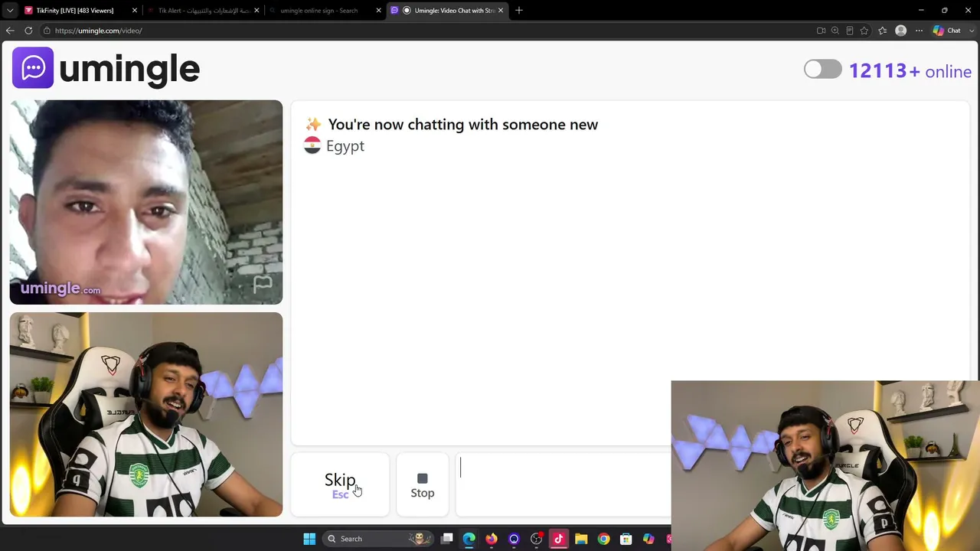The height and width of the screenshot is (551, 980).
Task: Click the message text input field
Action: 563,484
